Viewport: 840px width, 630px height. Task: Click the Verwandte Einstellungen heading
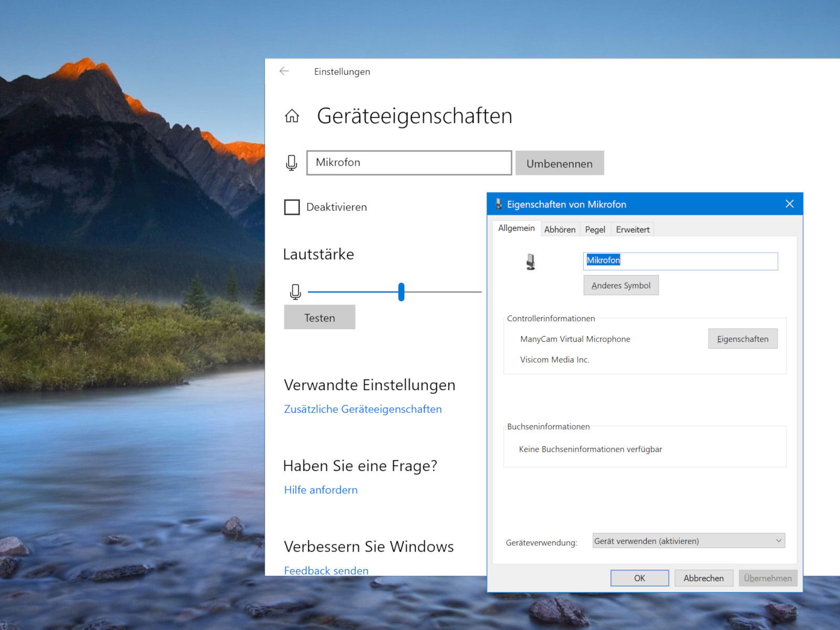tap(370, 385)
